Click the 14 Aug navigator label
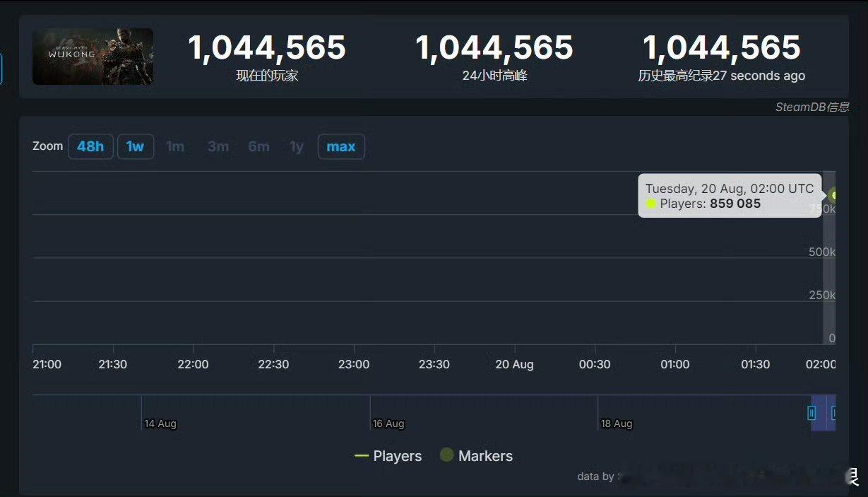868x497 pixels. (160, 423)
